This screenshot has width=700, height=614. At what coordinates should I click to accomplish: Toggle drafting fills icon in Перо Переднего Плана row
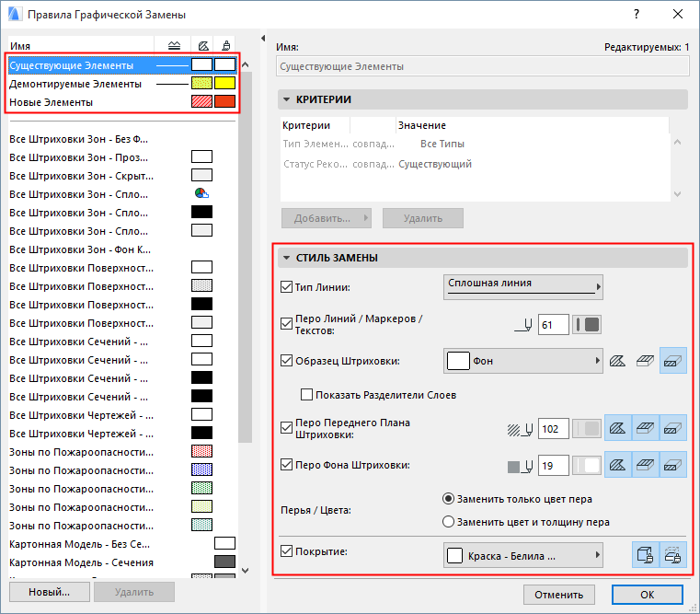click(618, 428)
